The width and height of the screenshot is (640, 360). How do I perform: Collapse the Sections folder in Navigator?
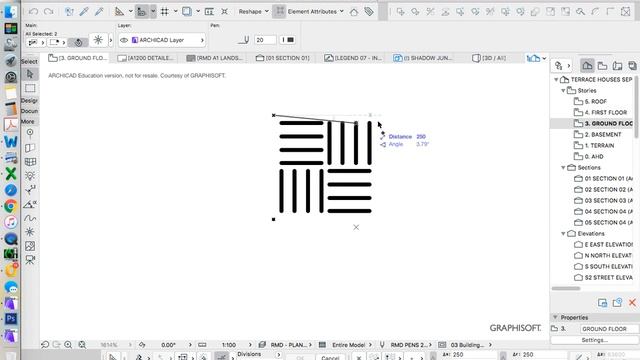pos(563,168)
